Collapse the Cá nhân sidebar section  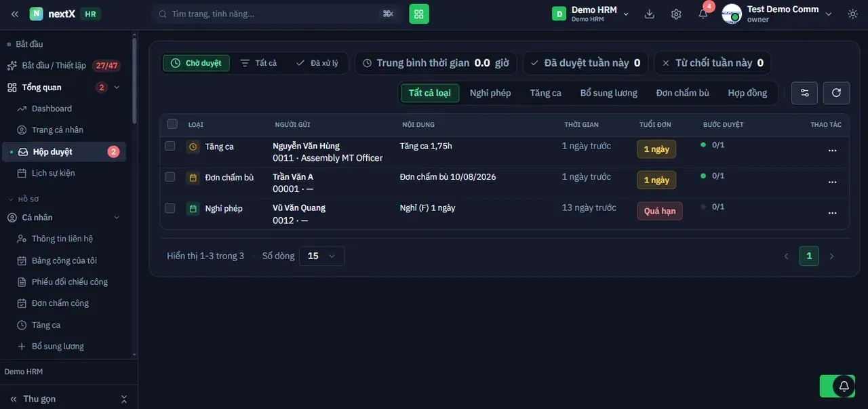click(x=116, y=218)
